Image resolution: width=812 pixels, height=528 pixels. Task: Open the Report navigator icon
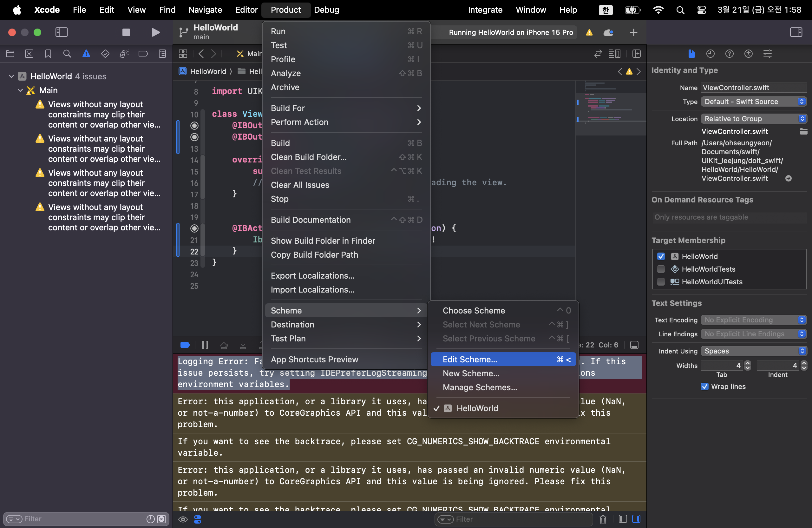(162, 54)
